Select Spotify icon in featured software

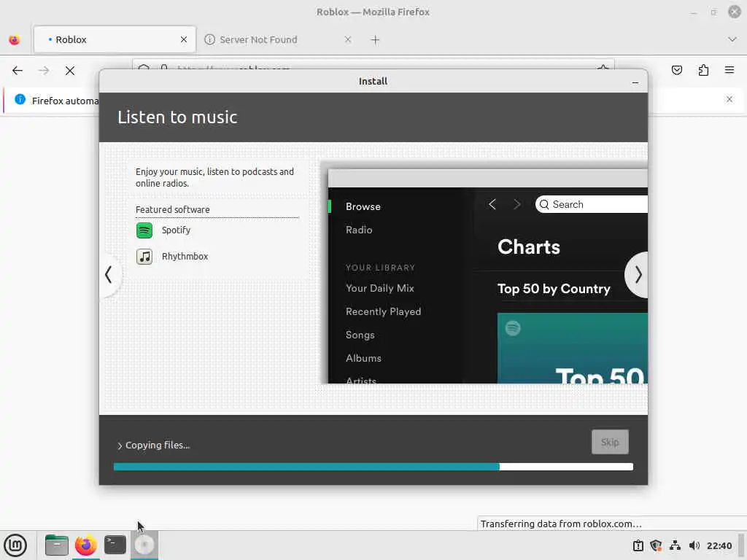[x=144, y=230]
